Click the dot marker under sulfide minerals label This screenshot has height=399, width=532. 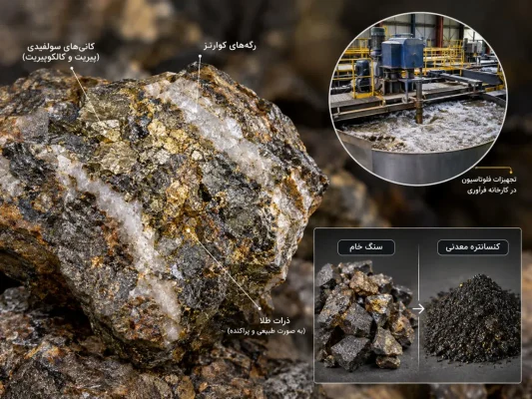[72, 68]
